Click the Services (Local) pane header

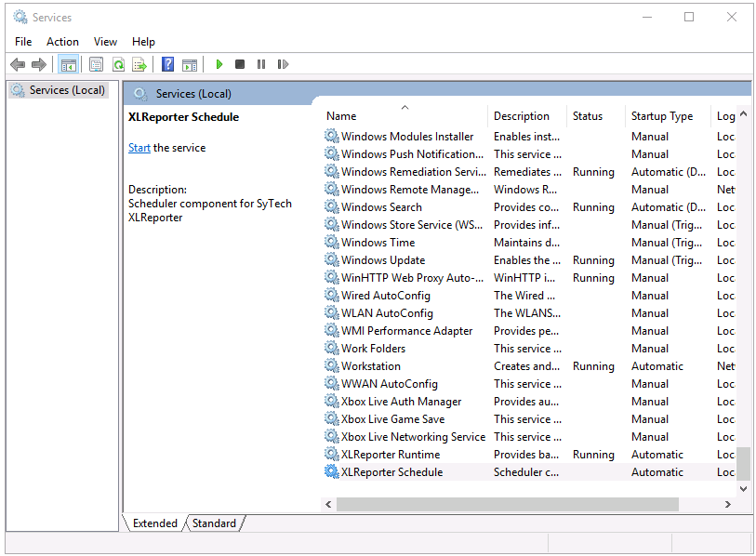193,94
